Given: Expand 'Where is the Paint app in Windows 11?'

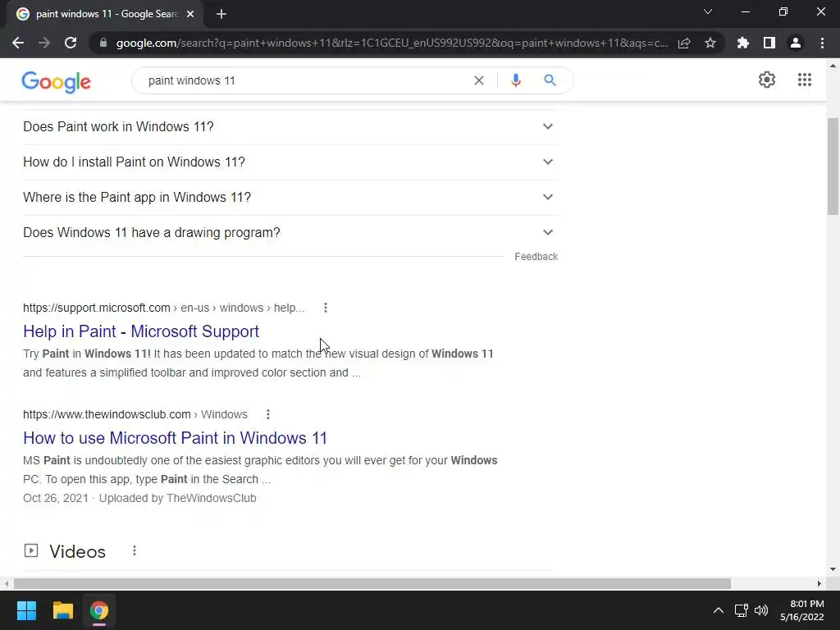Looking at the screenshot, I should pos(290,197).
